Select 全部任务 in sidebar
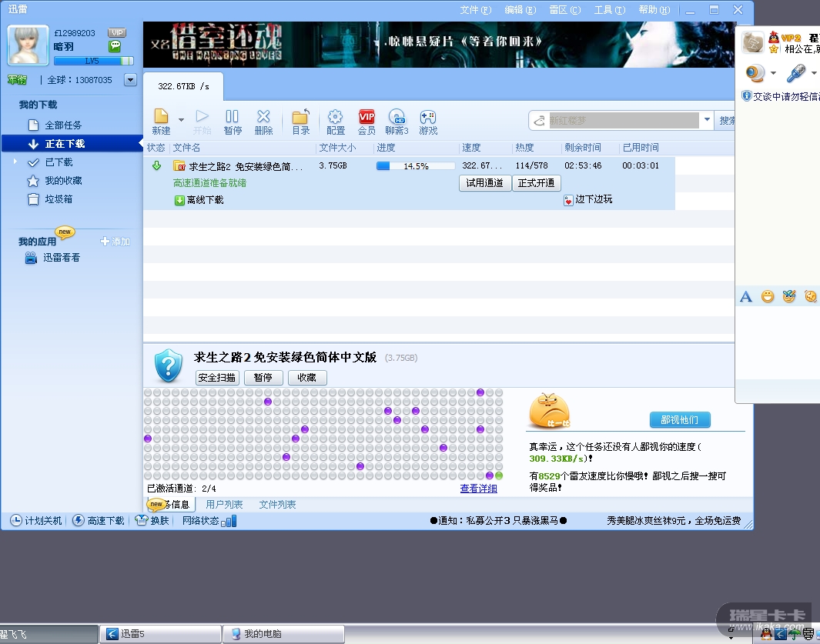The width and height of the screenshot is (820, 644). tap(63, 125)
